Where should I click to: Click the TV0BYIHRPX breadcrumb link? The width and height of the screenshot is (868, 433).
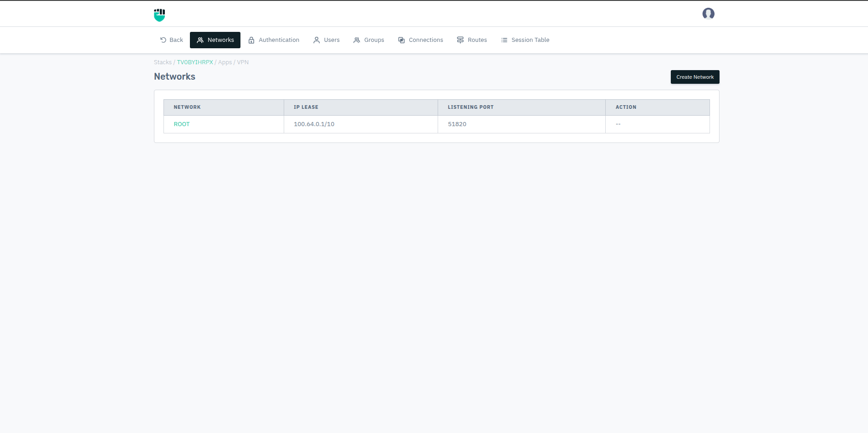click(195, 62)
